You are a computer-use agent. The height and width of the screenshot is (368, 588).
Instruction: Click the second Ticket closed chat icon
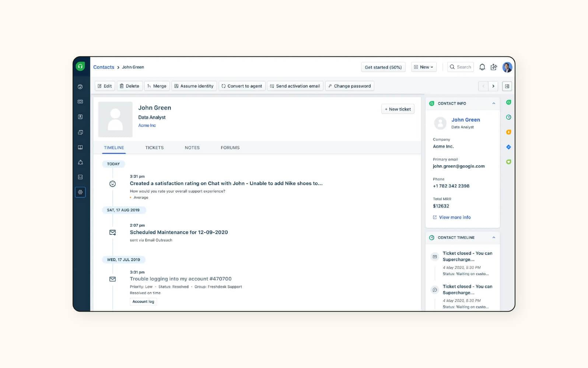[435, 290]
